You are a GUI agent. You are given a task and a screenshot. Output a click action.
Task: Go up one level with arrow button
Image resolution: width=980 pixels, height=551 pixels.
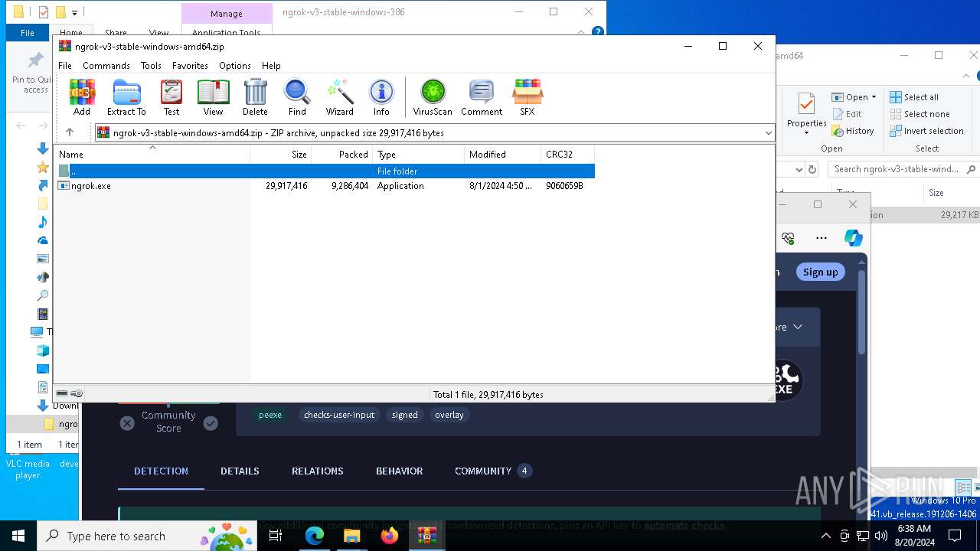[x=70, y=132]
